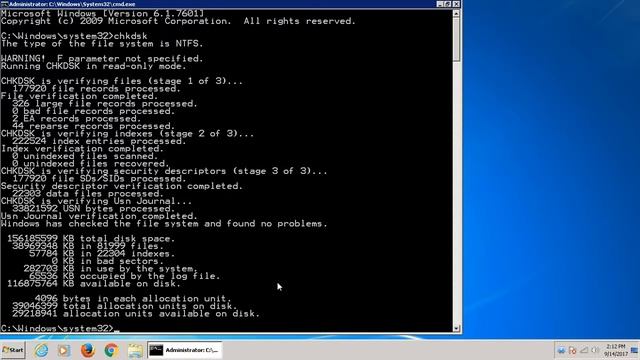
Task: Click the 'C:\Windows\system32>chkdsk' command line
Action: 74,36
